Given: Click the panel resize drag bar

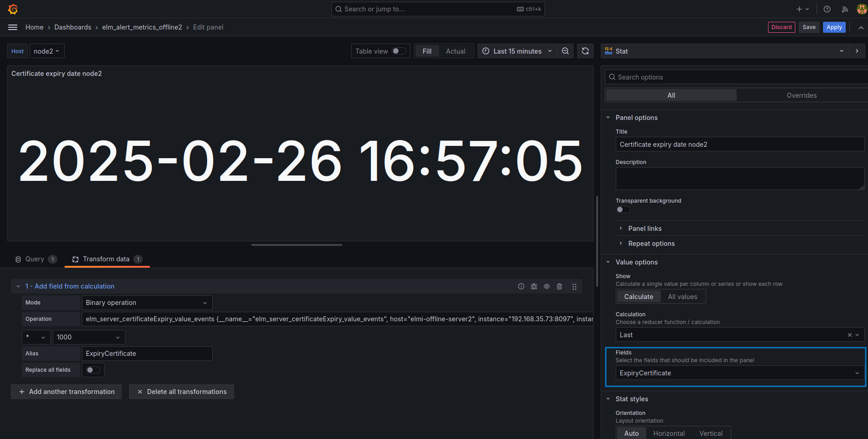Looking at the screenshot, I should click(297, 245).
